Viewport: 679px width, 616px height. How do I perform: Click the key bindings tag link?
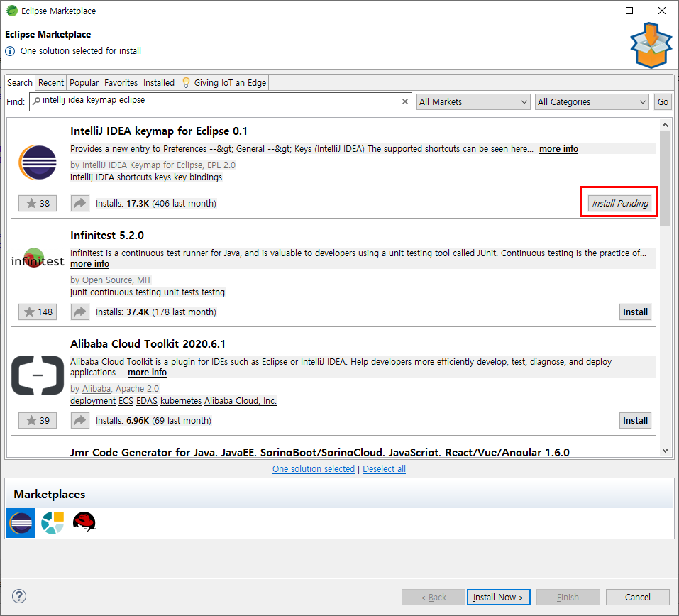click(x=198, y=177)
